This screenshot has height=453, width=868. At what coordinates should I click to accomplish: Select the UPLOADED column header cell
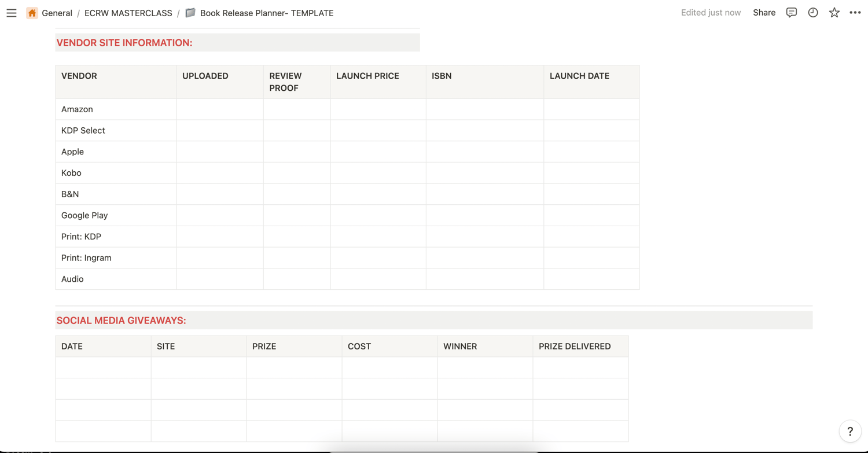[x=220, y=82]
